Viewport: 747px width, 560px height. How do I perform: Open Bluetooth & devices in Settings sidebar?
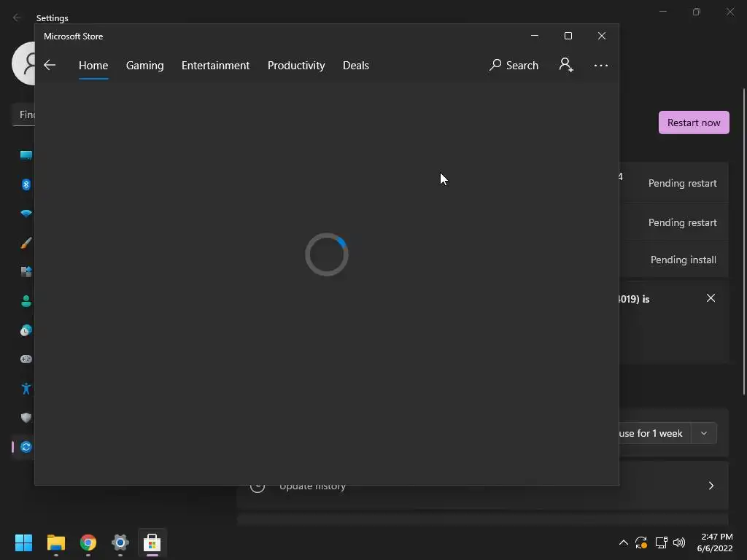(x=26, y=184)
